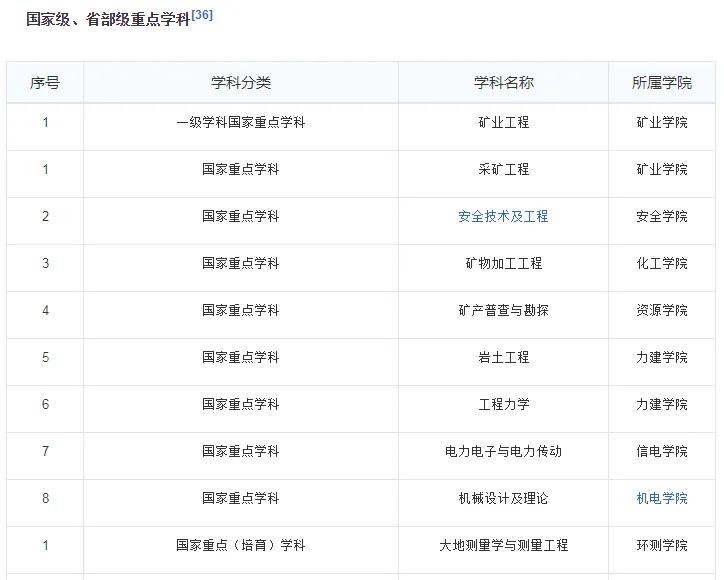Click the 矿产普查与勘探 cell
The height and width of the screenshot is (580, 724).
(503, 310)
